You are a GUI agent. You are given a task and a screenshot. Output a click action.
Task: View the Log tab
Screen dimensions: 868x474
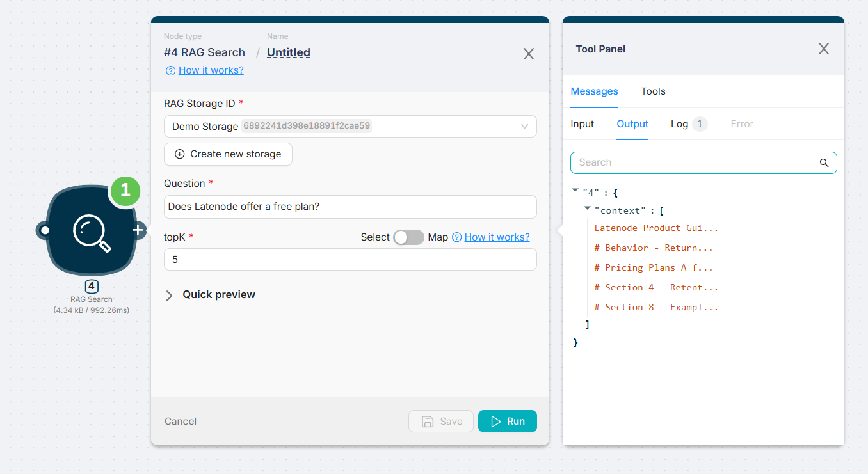click(679, 124)
